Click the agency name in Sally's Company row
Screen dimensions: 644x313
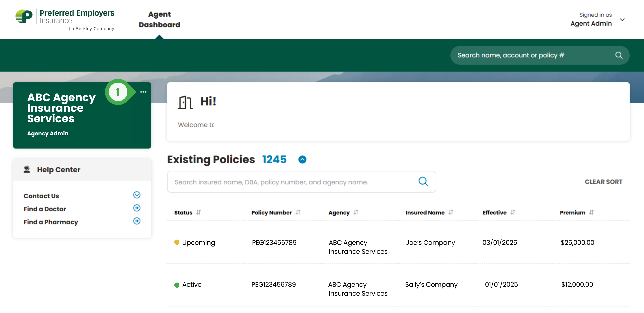[358, 289]
